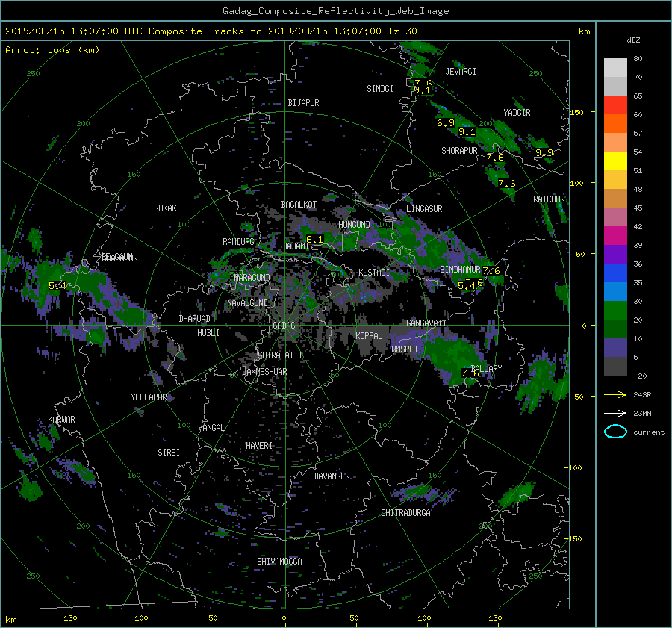Click the RAMDURG city label
This screenshot has width=672, height=628.
(238, 242)
